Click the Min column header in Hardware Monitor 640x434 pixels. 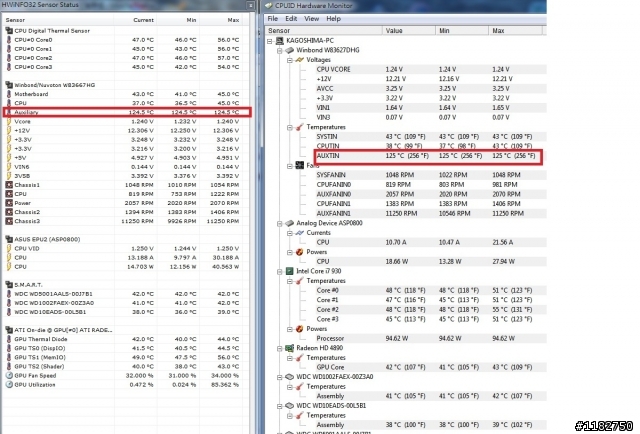462,31
